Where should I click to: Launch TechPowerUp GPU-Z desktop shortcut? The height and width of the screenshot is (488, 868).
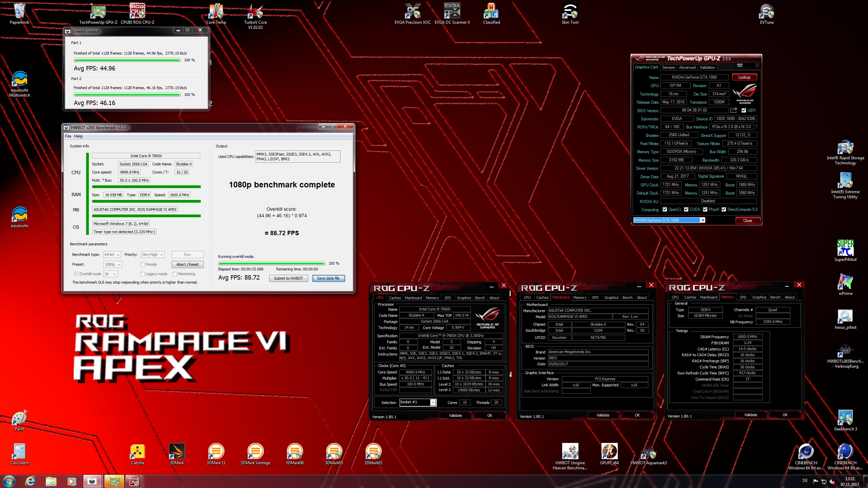tap(98, 14)
